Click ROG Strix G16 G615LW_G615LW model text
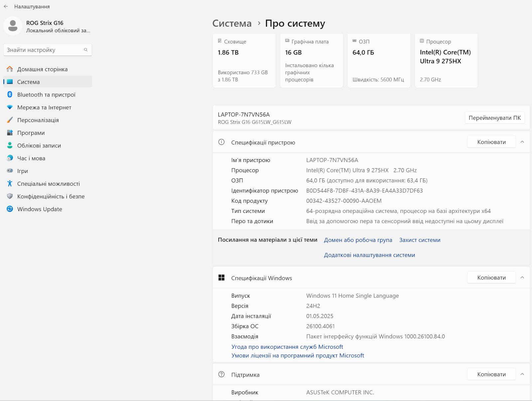 (x=255, y=122)
